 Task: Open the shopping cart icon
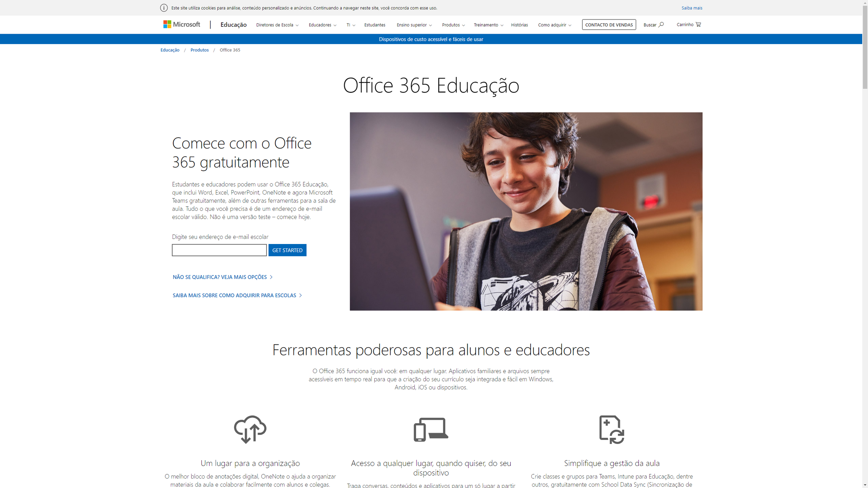698,25
